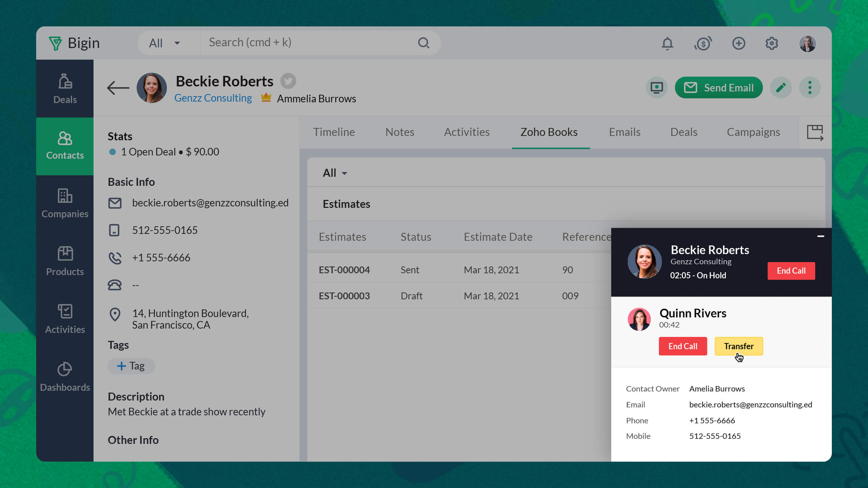Viewport: 868px width, 488px height.
Task: Switch to the Timeline tab
Action: [x=334, y=132]
